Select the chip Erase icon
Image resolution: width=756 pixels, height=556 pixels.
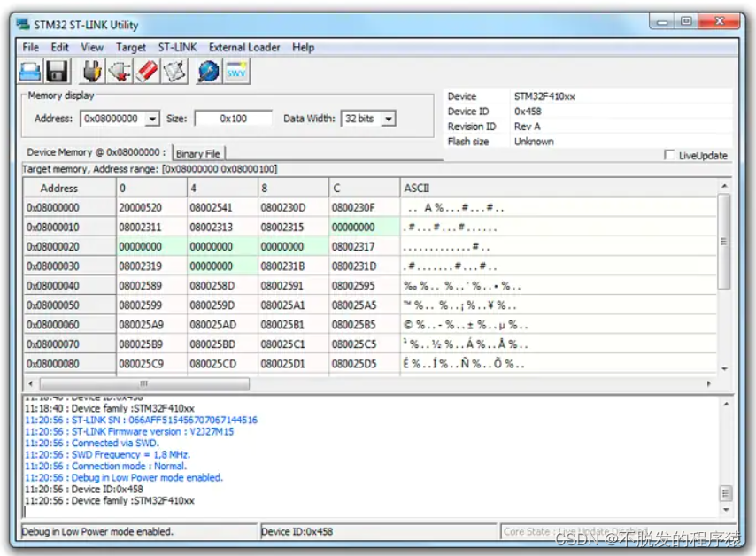[x=148, y=70]
